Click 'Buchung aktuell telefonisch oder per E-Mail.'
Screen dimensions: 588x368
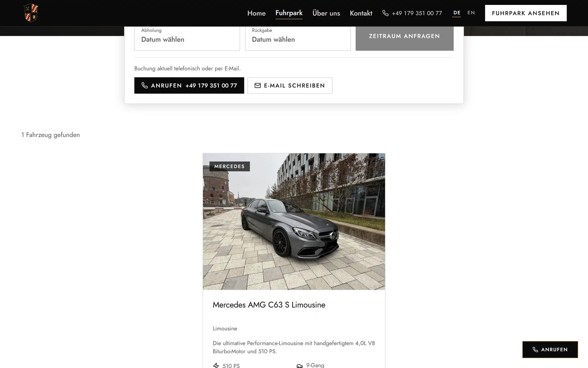pos(187,68)
